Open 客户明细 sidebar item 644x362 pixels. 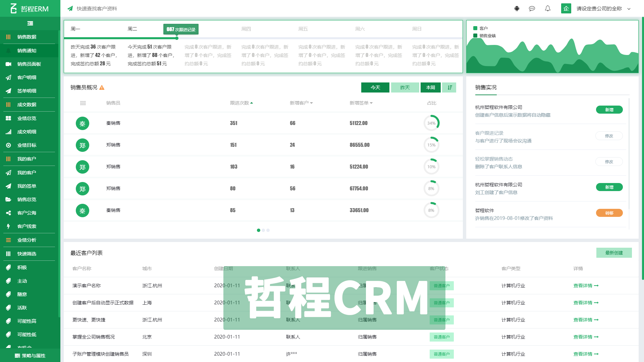(30, 77)
